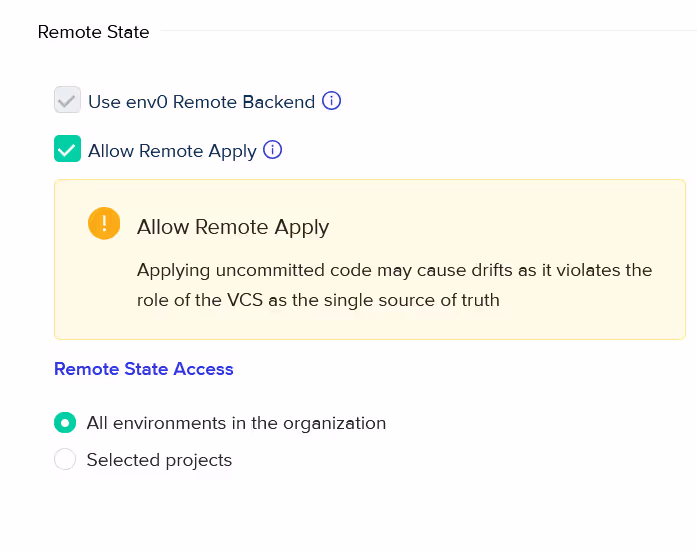Click the Remote State section heading

(x=93, y=32)
